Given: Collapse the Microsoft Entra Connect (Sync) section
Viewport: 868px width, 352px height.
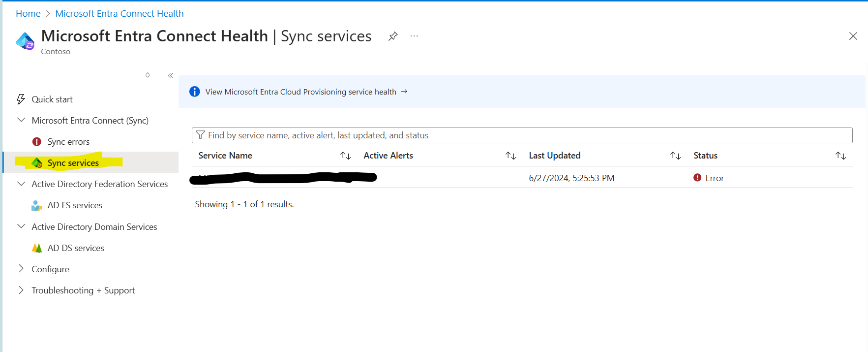Looking at the screenshot, I should [21, 120].
